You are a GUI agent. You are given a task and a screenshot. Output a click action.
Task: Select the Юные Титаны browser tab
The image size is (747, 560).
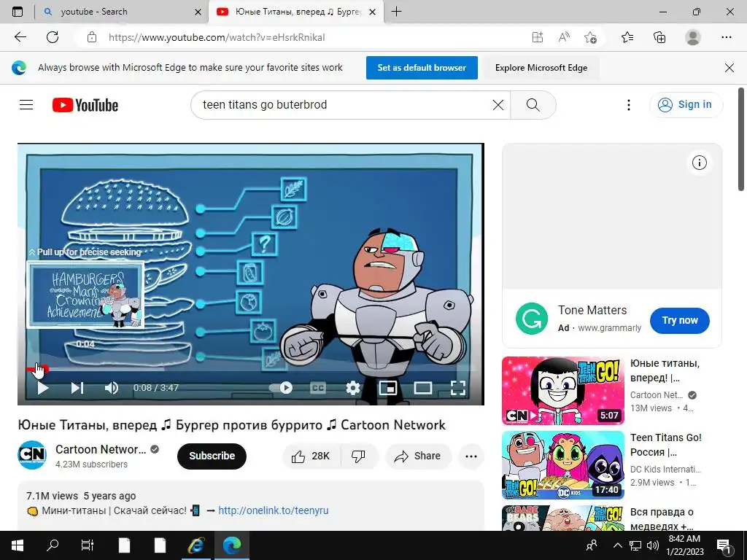(x=295, y=12)
